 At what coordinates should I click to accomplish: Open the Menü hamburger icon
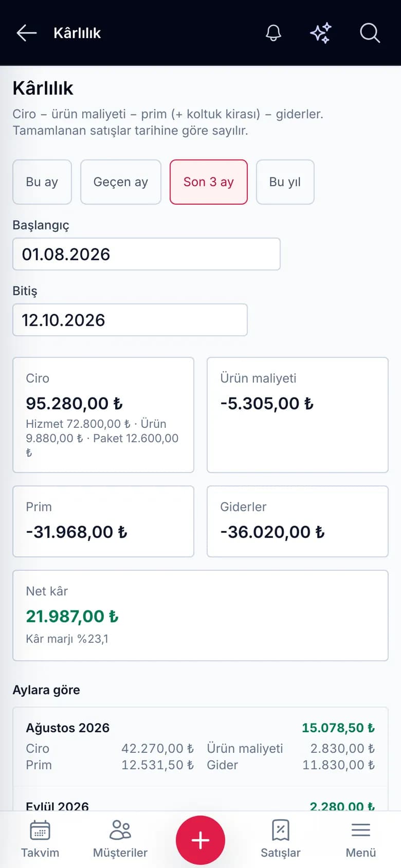pos(361,830)
